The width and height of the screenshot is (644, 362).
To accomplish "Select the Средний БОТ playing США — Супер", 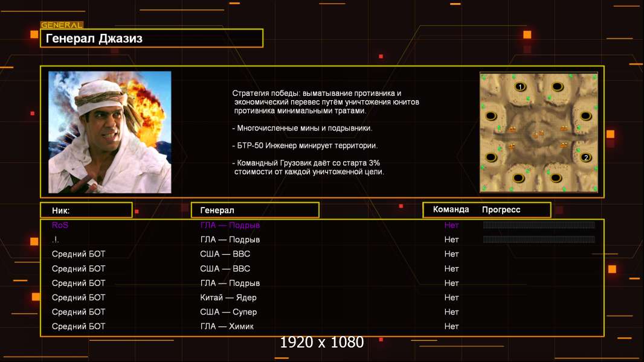I will [79, 312].
